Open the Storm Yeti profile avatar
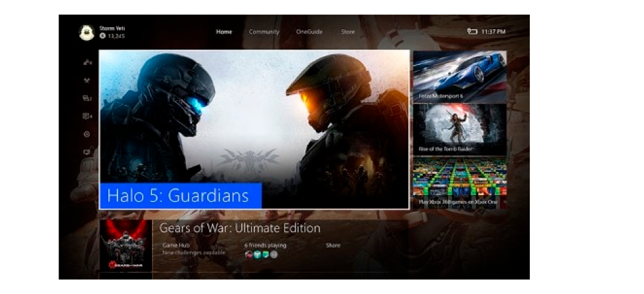Image resolution: width=644 pixels, height=294 pixels. click(x=87, y=33)
